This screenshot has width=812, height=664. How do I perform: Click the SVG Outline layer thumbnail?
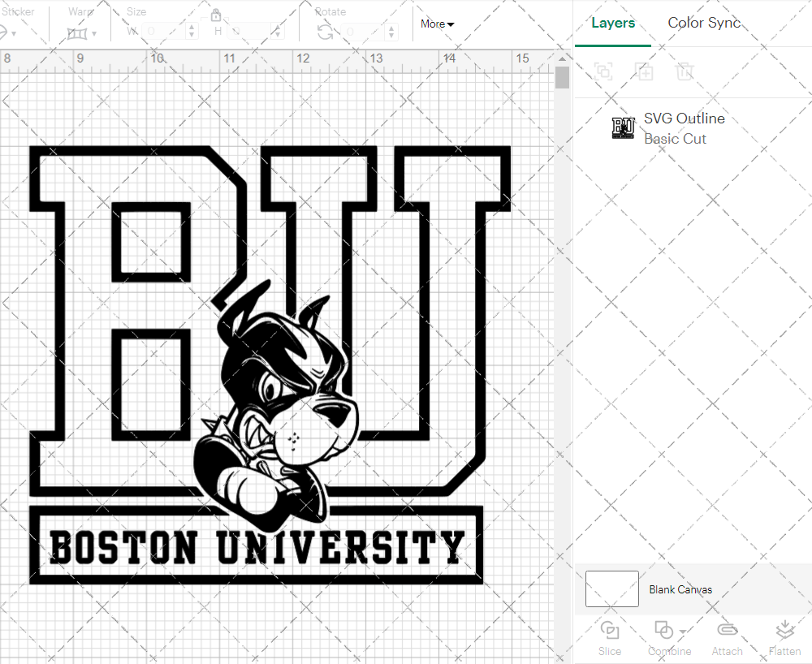pos(622,127)
